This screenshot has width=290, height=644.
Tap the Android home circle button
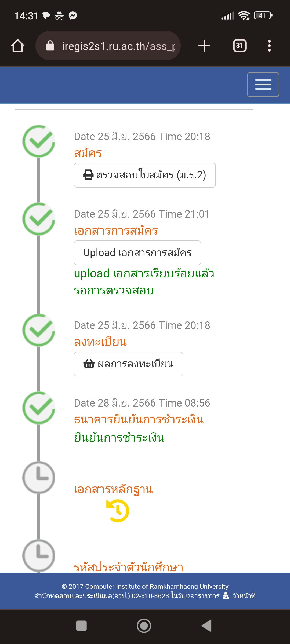[144, 626]
